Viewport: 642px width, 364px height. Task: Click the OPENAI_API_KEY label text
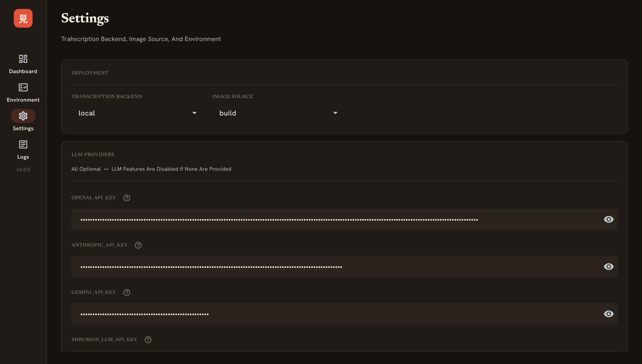click(93, 198)
